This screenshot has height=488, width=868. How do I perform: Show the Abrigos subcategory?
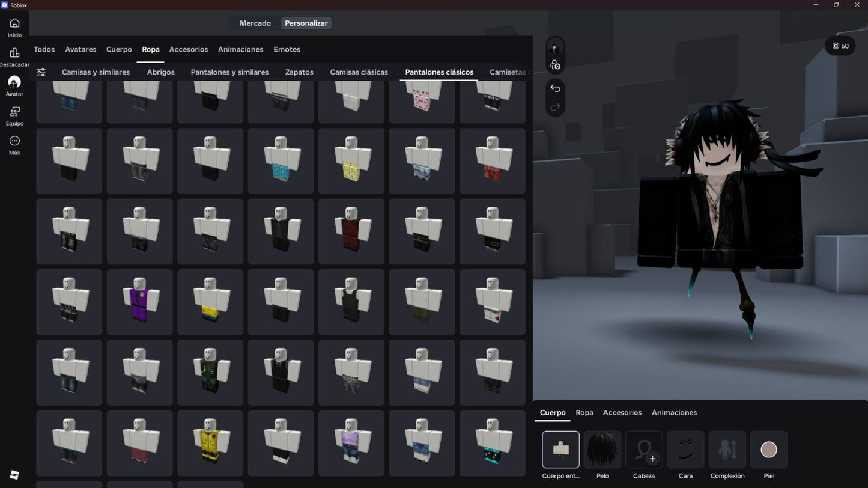(x=160, y=72)
